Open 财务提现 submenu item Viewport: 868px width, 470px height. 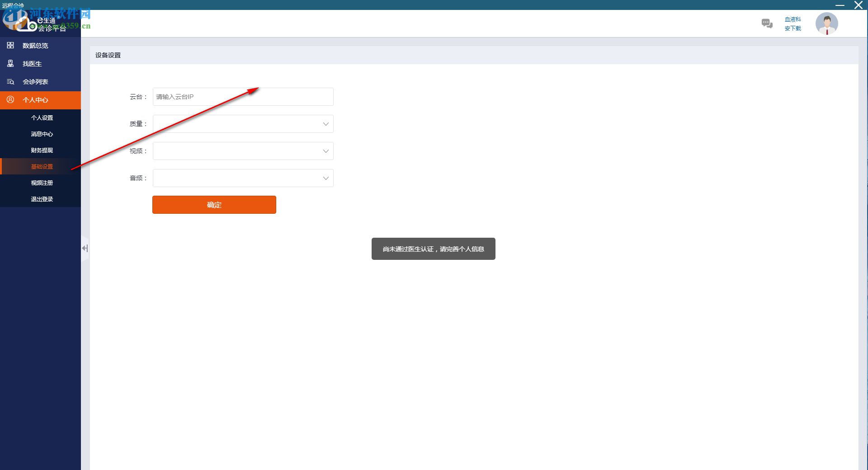click(x=40, y=150)
